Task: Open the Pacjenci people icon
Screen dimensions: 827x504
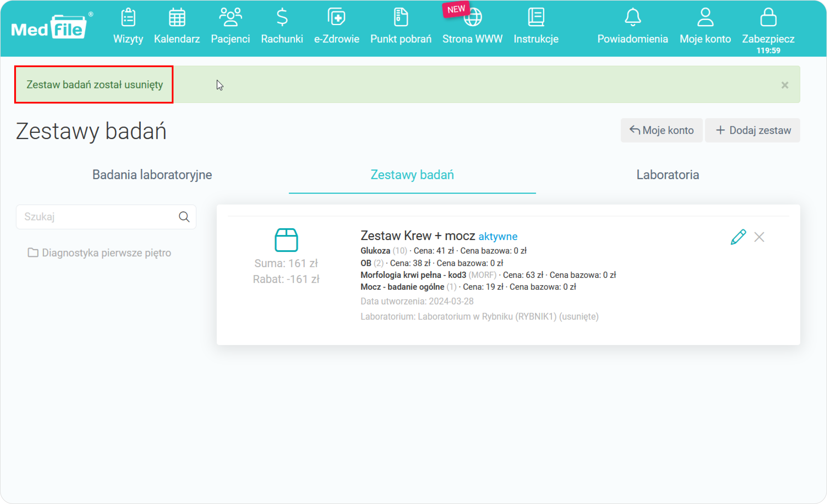Action: tap(230, 17)
